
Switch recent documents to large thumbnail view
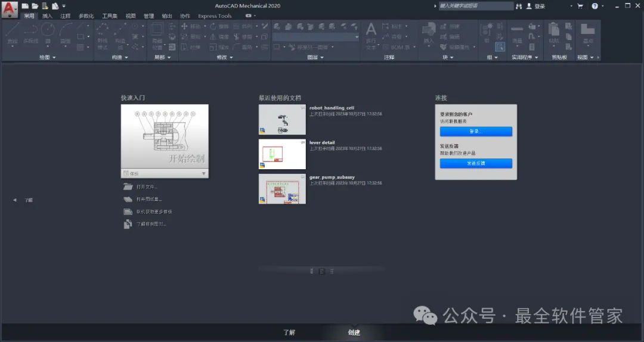pos(312,271)
